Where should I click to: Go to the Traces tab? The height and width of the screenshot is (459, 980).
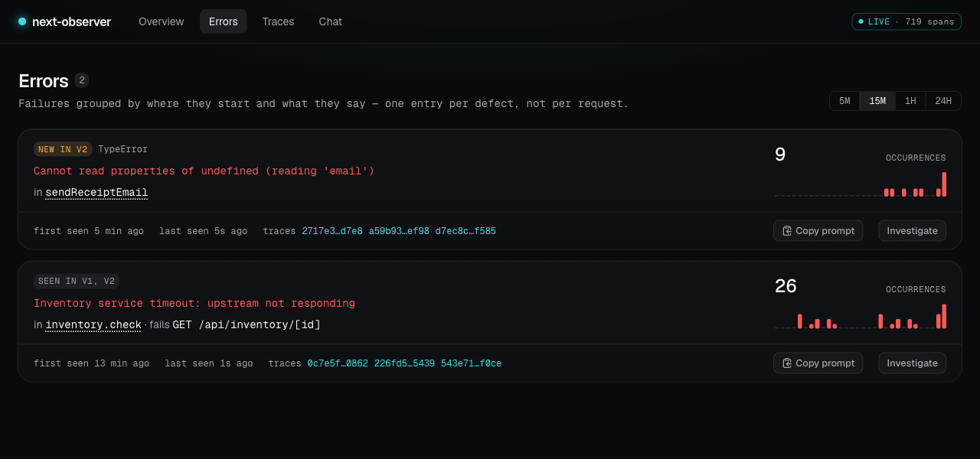click(x=278, y=21)
